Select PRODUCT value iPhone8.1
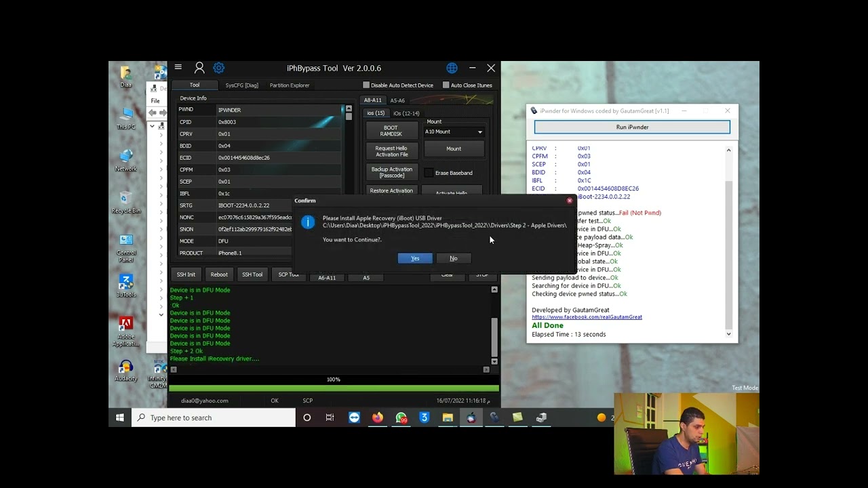This screenshot has height=488, width=868. point(230,253)
